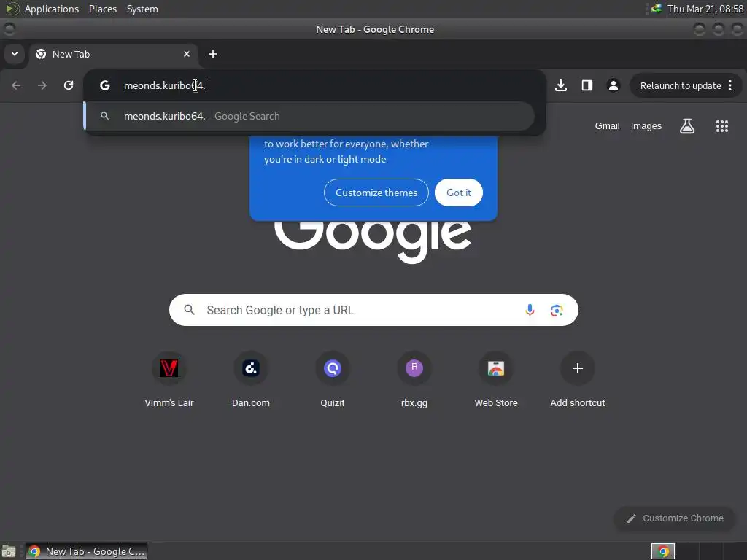The width and height of the screenshot is (747, 560).
Task: Open the Google apps grid
Action: (x=721, y=126)
